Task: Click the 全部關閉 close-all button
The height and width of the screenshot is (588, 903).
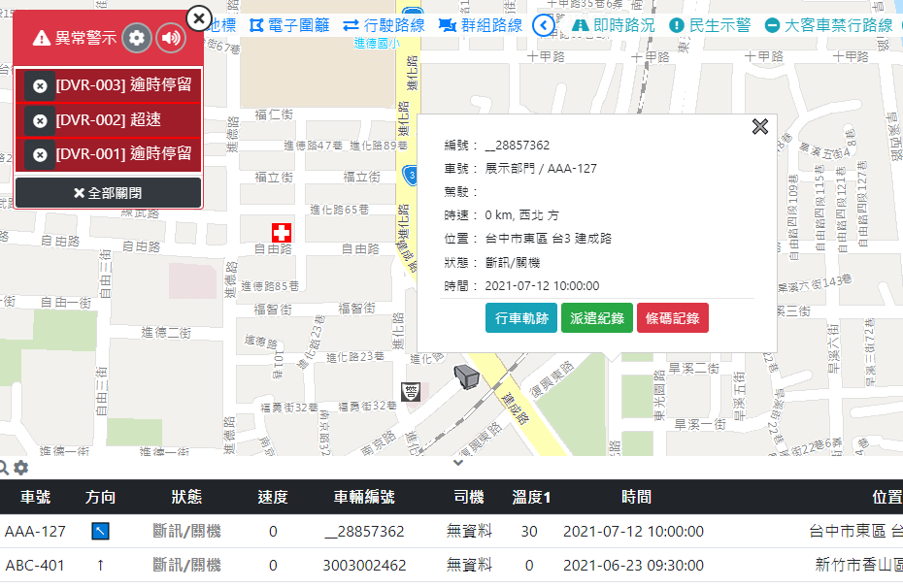Action: coord(108,193)
